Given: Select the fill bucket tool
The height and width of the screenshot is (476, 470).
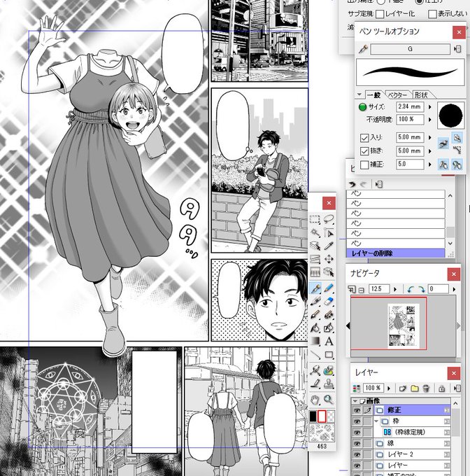Looking at the screenshot, I should click(315, 328).
